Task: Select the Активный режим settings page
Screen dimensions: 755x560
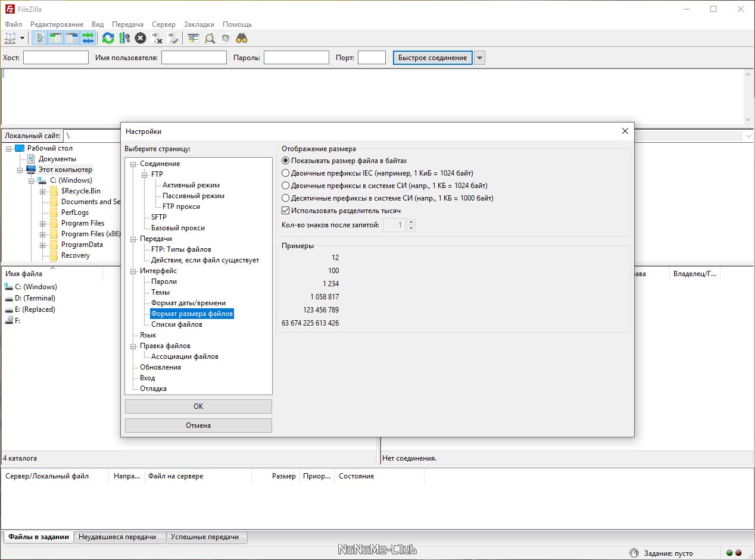Action: coord(191,185)
